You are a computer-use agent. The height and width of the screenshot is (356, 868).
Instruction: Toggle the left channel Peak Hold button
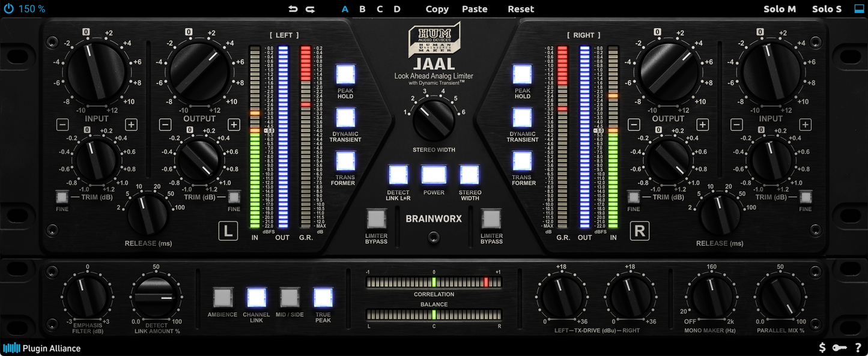coord(345,75)
